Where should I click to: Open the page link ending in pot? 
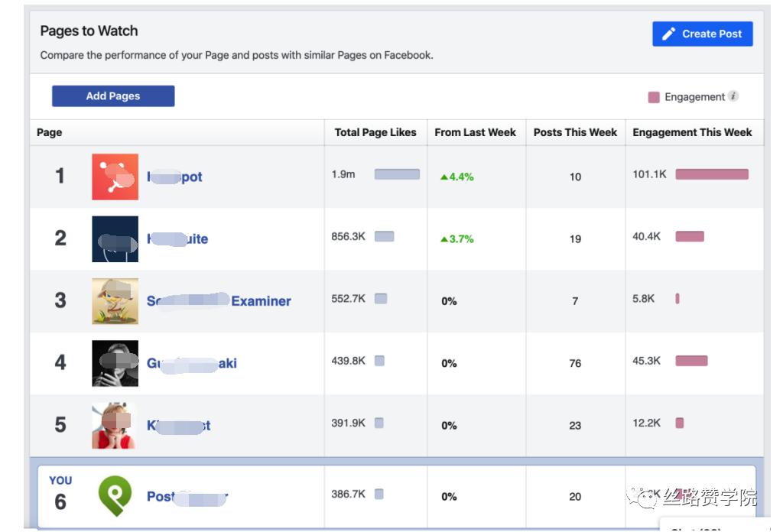(175, 177)
